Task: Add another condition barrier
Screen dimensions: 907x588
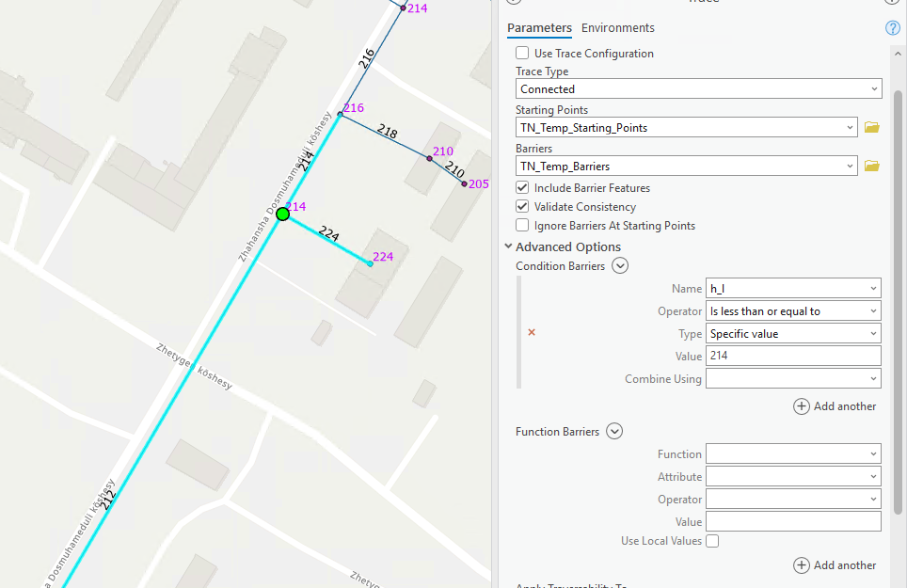Action: pos(835,406)
